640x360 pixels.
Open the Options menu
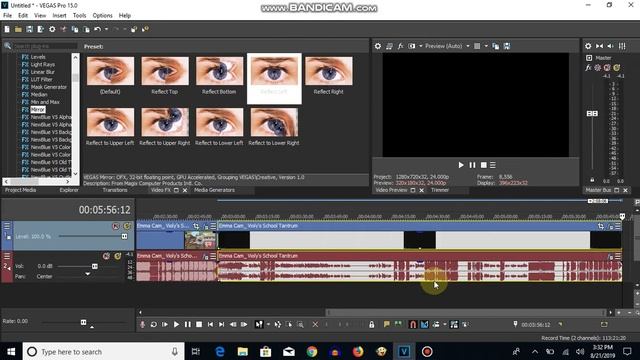pos(102,16)
